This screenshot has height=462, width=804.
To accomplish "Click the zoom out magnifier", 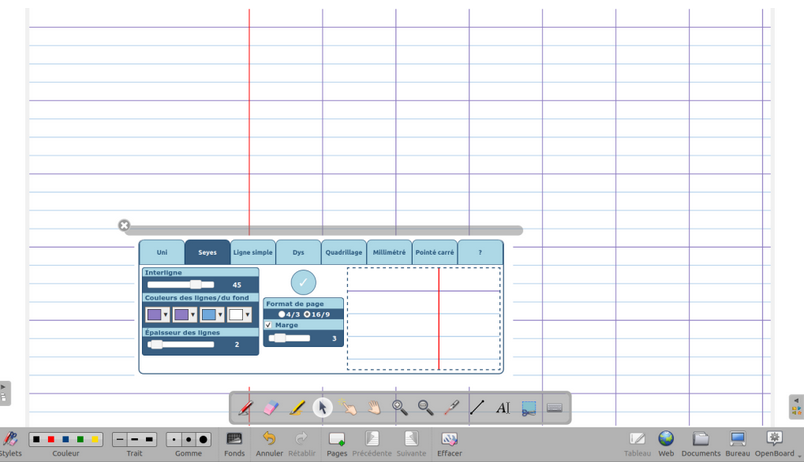I will point(426,408).
